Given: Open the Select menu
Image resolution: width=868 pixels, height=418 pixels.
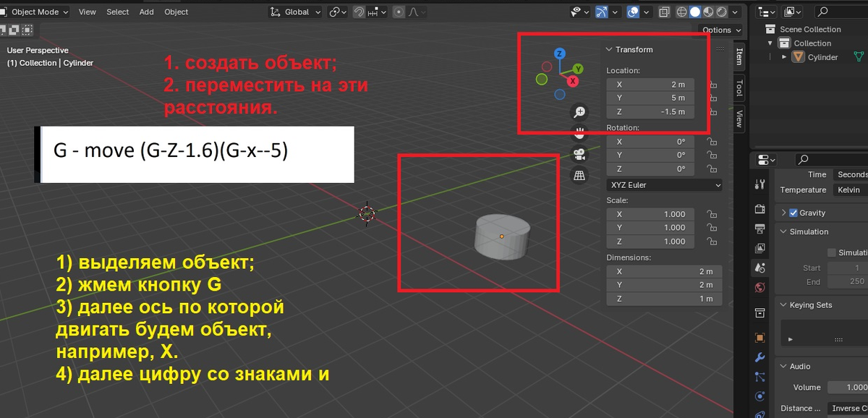Looking at the screenshot, I should point(117,12).
